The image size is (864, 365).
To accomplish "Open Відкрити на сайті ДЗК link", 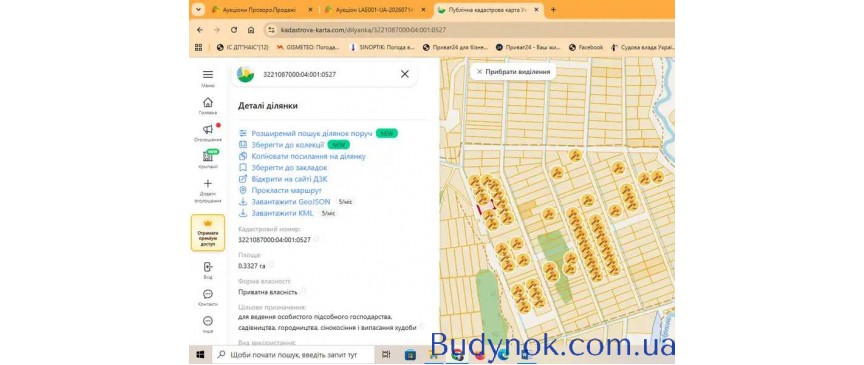I will coord(290,179).
